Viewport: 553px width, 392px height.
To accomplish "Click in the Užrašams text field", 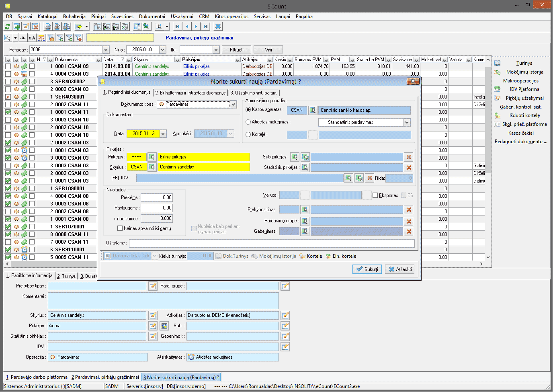I will pos(271,243).
